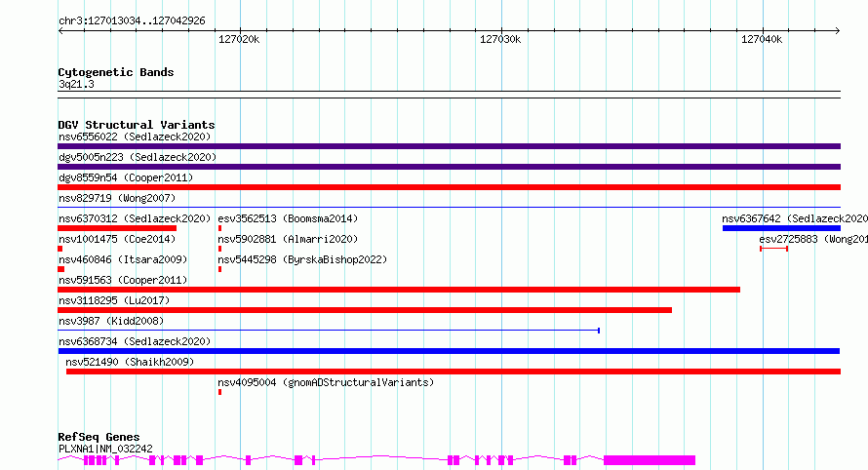The height and width of the screenshot is (470, 868).
Task: Click the 127030k ruler position
Action: (x=500, y=39)
